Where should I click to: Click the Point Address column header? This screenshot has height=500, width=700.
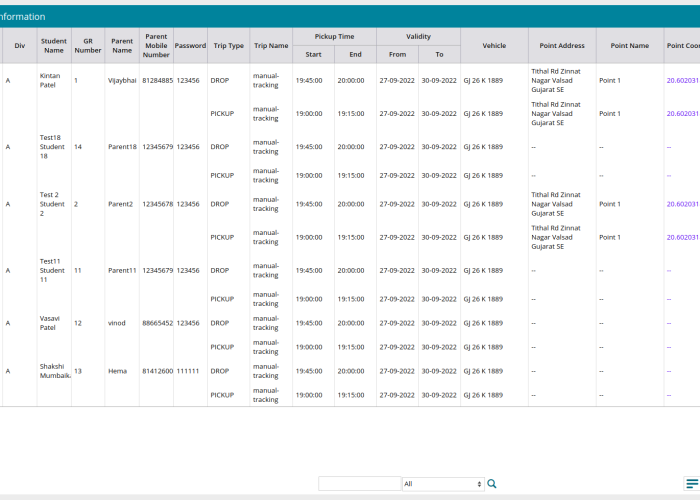coord(562,45)
